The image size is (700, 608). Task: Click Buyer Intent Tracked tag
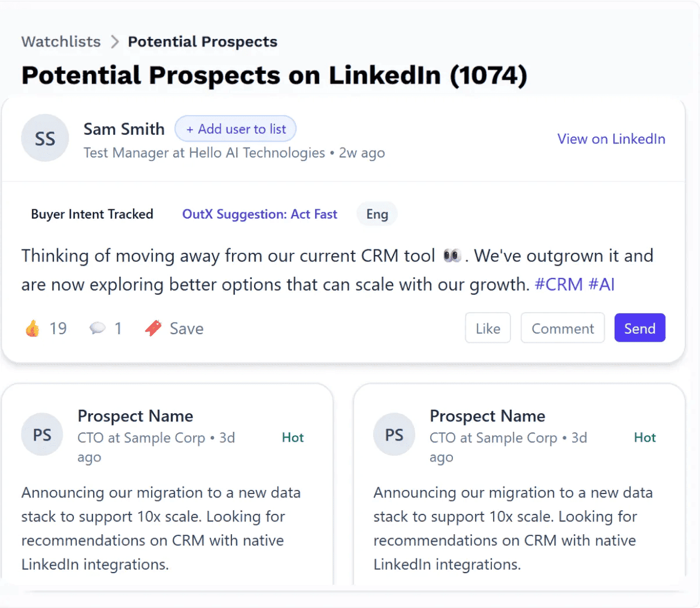(92, 214)
